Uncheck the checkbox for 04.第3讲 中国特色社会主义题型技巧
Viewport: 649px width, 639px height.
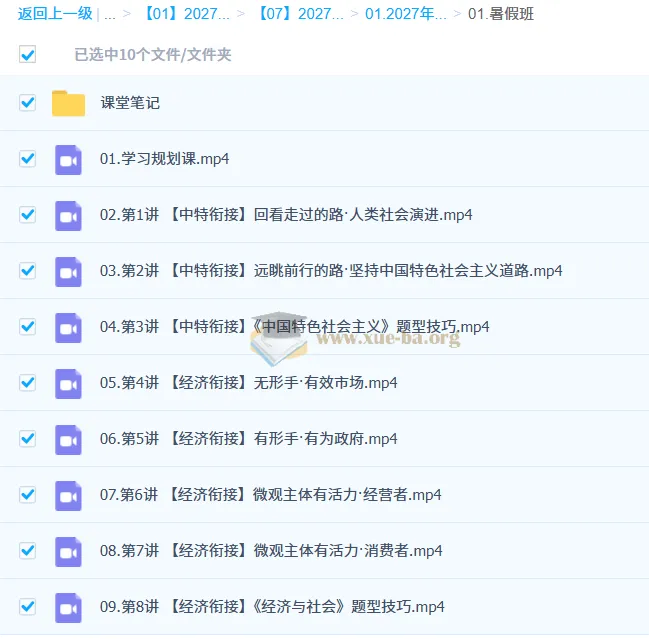pos(27,327)
